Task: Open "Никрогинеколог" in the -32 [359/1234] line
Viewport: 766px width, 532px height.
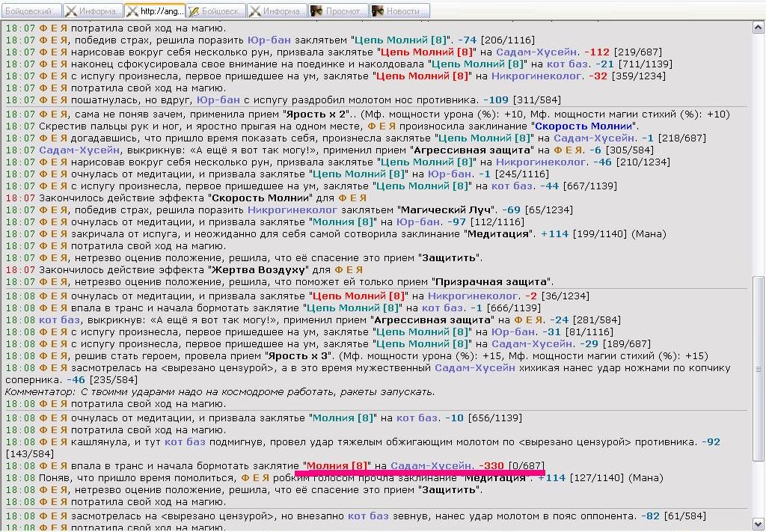Action: pyautogui.click(x=537, y=76)
